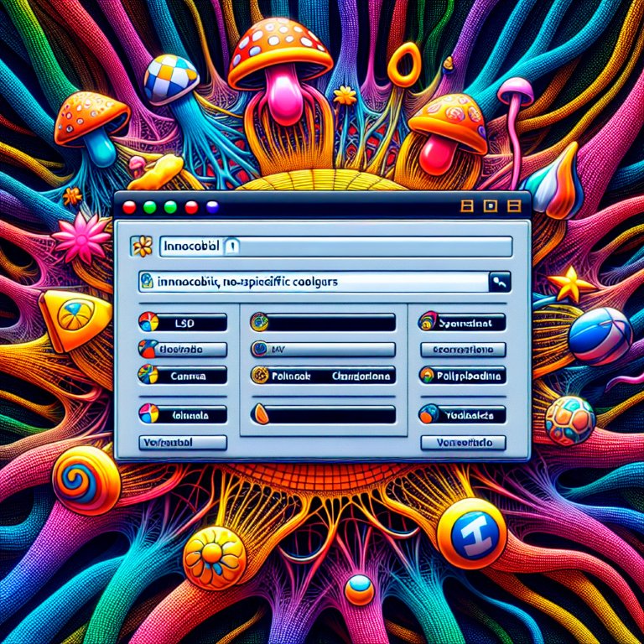Click the golden coin icon next to Polinaok

[x=260, y=377]
